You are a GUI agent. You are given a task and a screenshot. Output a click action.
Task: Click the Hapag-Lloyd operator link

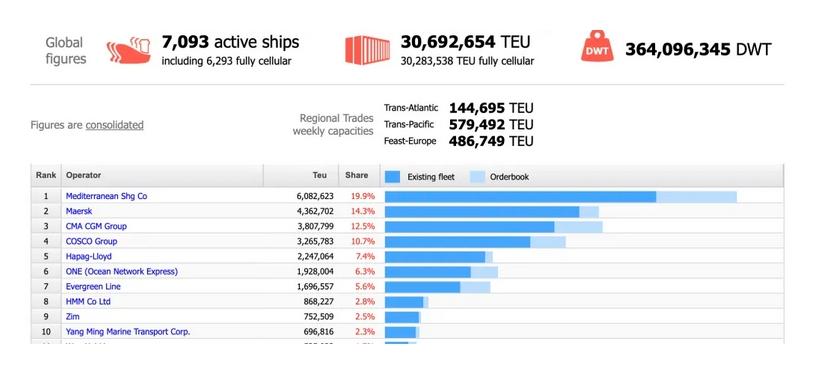tap(89, 257)
